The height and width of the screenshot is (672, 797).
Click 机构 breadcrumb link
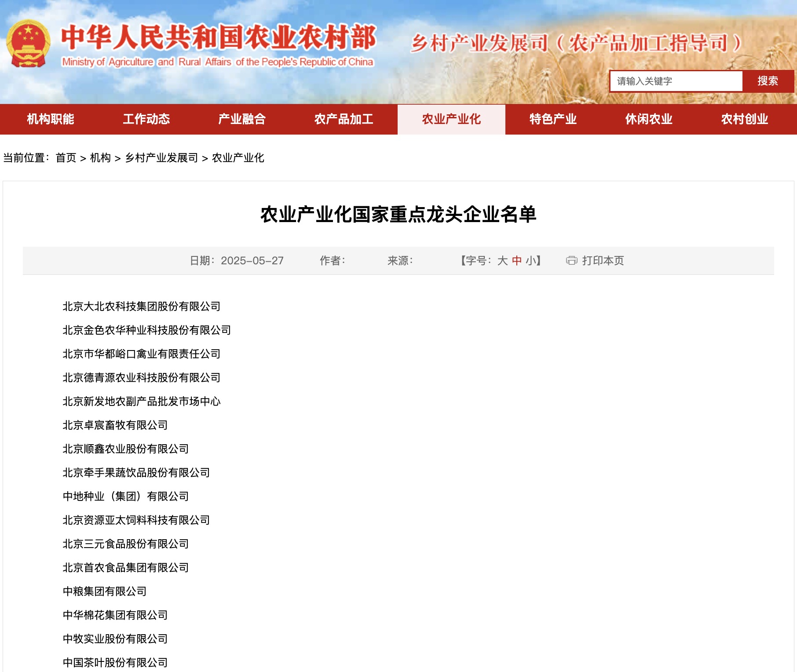(100, 158)
